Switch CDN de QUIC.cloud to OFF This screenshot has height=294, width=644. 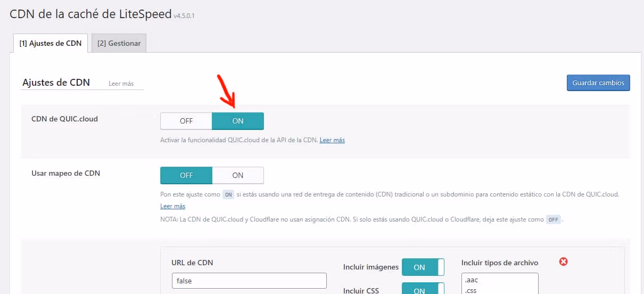click(186, 121)
